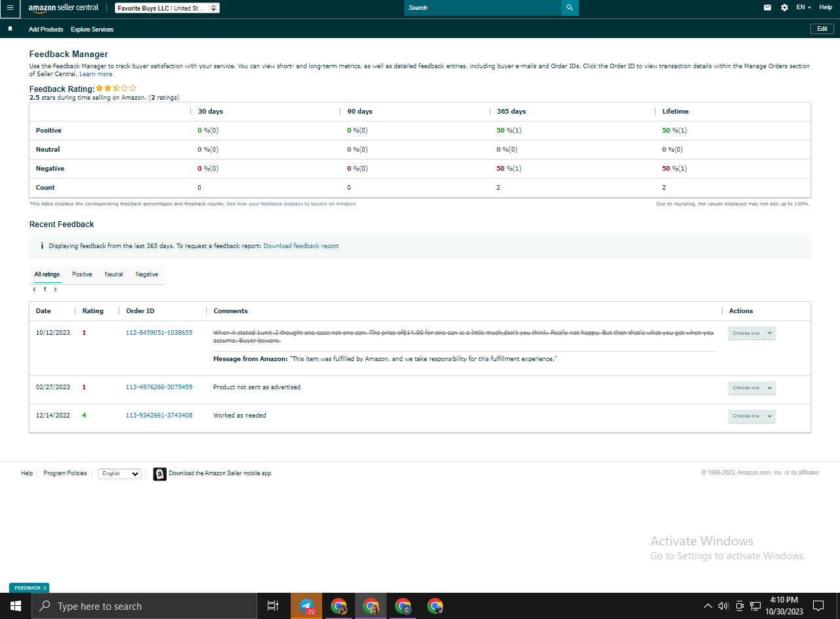
Task: Click the Amazon Seller Central logo
Action: [x=63, y=8]
